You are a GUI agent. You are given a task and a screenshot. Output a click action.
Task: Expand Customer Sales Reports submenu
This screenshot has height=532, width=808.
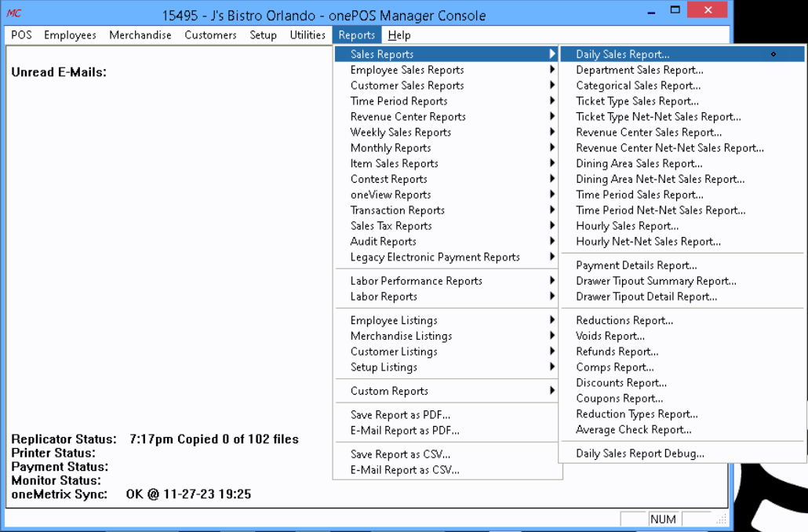tap(446, 85)
